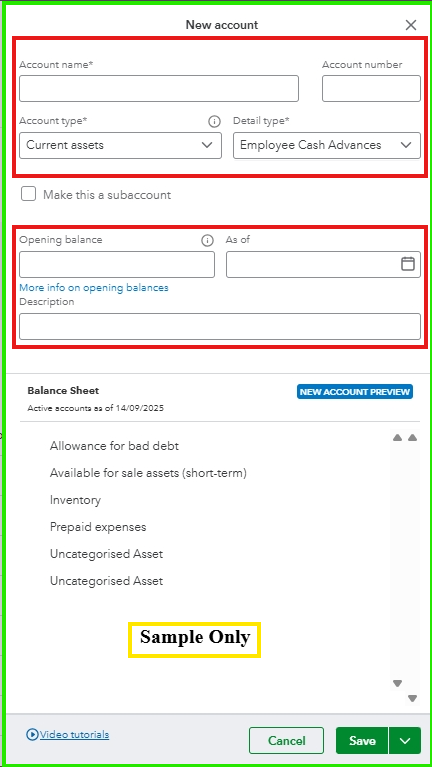Click the Description input field
Screen dimensions: 432x767
click(220, 326)
